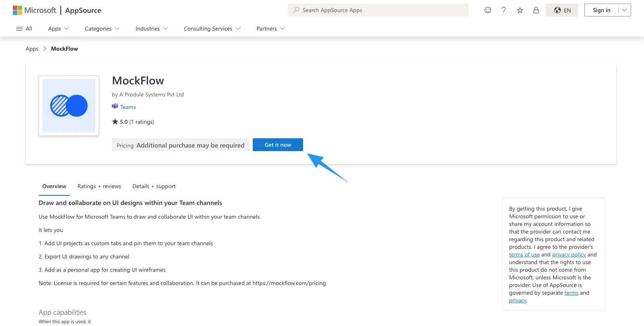
Task: Open the Teams product link
Action: [128, 107]
